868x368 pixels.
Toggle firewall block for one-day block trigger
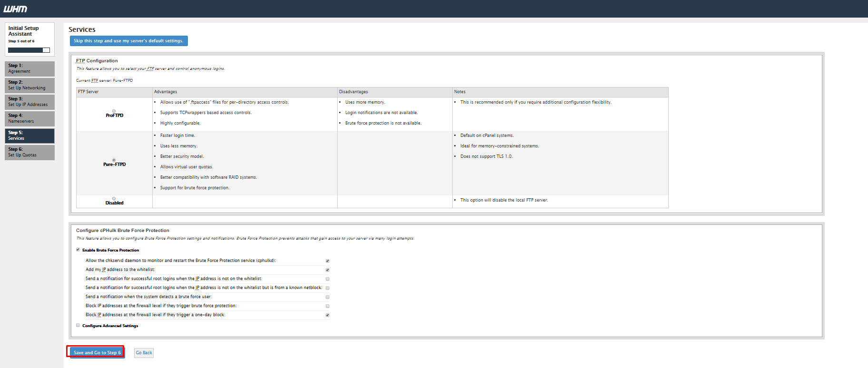tap(327, 315)
